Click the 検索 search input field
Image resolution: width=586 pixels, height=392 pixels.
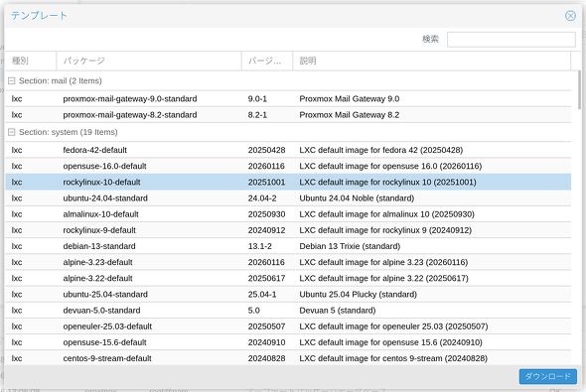click(x=511, y=40)
